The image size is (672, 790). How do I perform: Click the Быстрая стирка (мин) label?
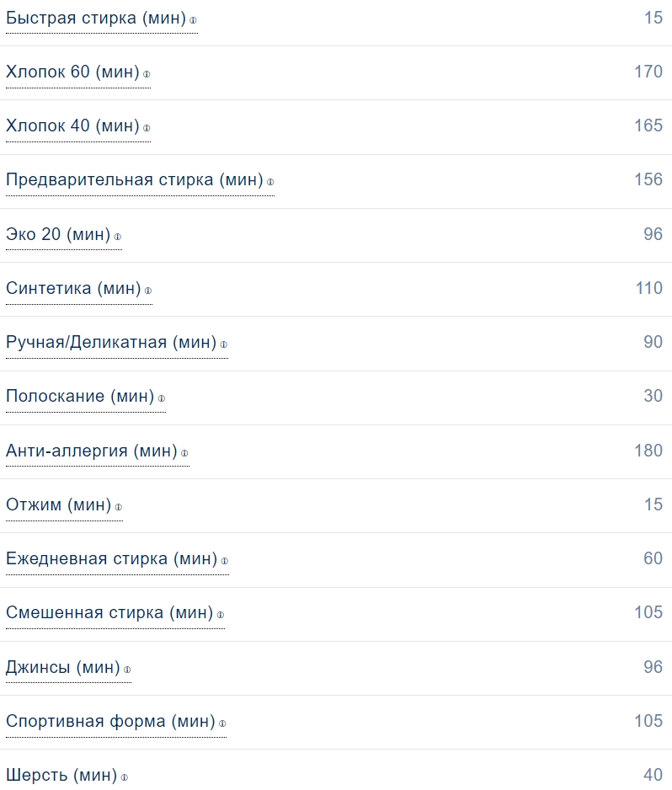pyautogui.click(x=96, y=18)
